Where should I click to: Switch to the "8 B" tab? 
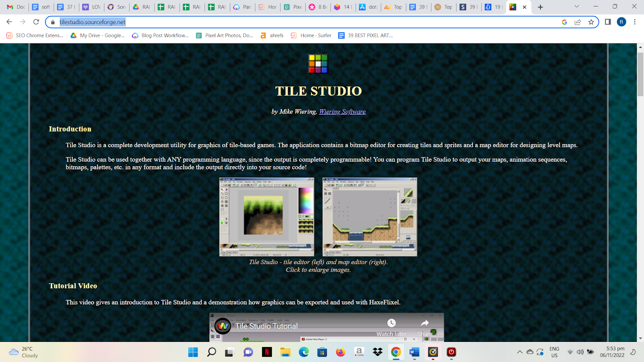click(318, 7)
